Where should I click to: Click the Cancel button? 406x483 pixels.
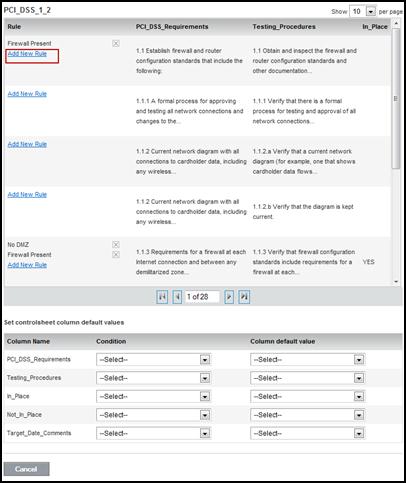click(x=26, y=469)
